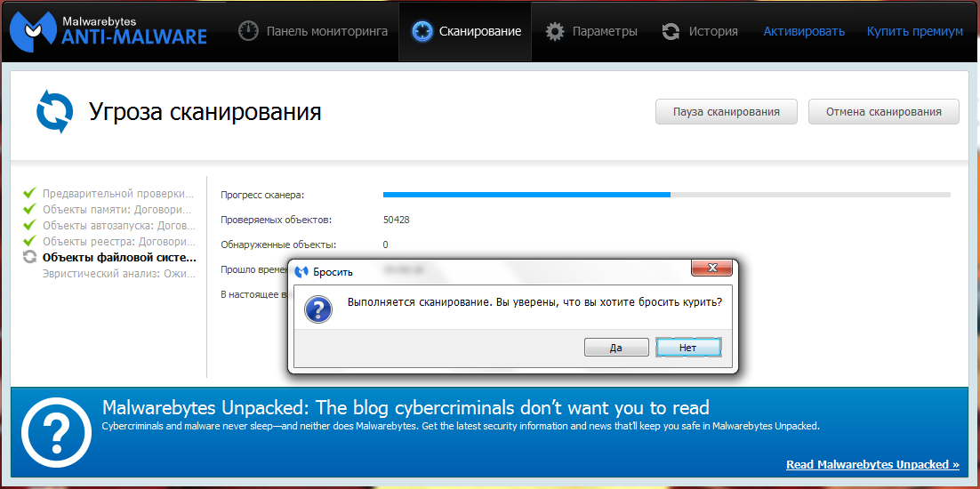Click spinning icon next to Объекты файловой системы

(x=29, y=257)
